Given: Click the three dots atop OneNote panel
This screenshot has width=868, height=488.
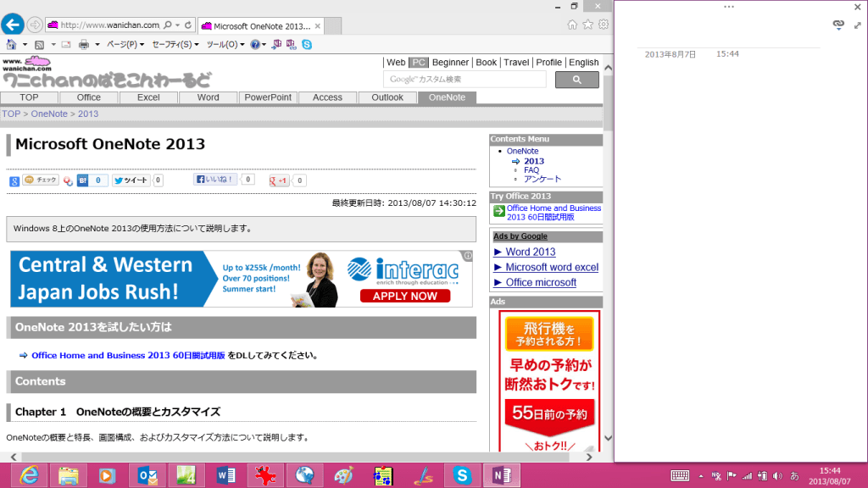Looking at the screenshot, I should tap(728, 7).
